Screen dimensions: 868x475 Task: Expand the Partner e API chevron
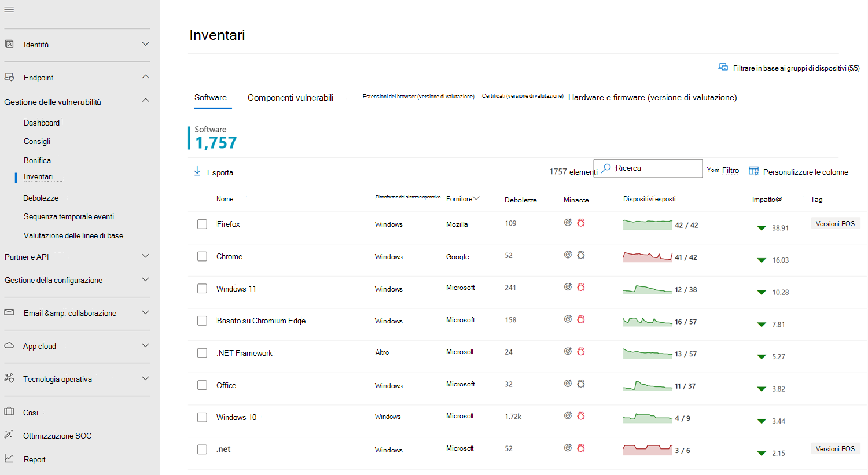click(x=145, y=256)
